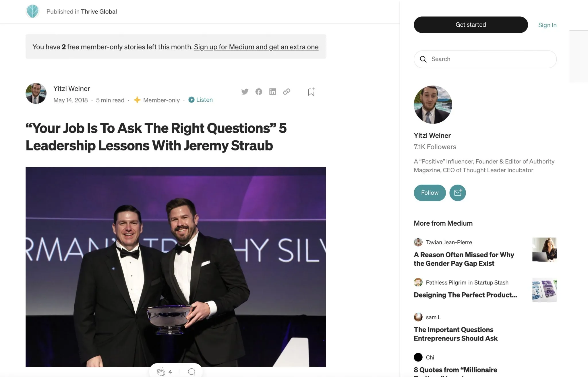Share the article on Facebook
Screen dimensions: 588x377
(259, 92)
